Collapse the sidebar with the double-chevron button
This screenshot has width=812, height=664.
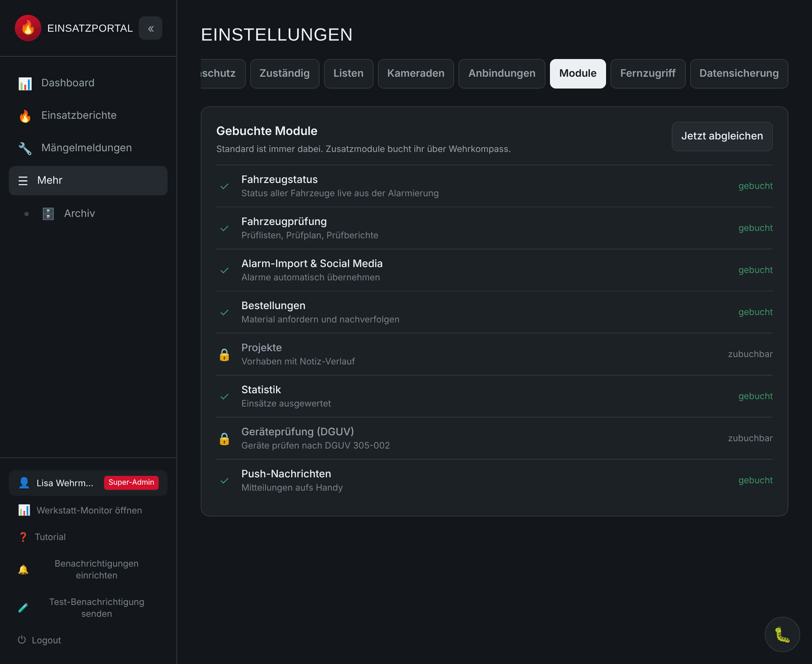151,28
